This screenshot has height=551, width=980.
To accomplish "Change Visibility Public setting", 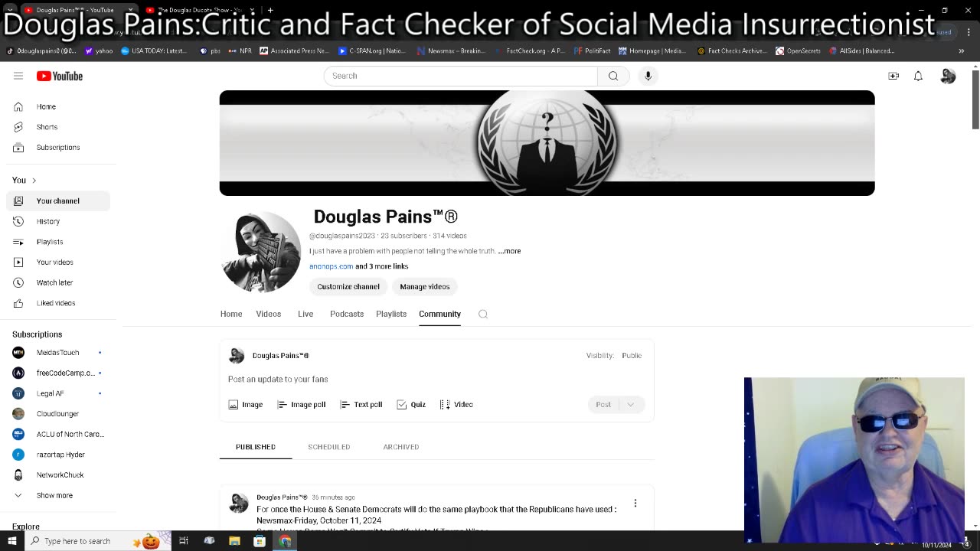I will 632,355.
